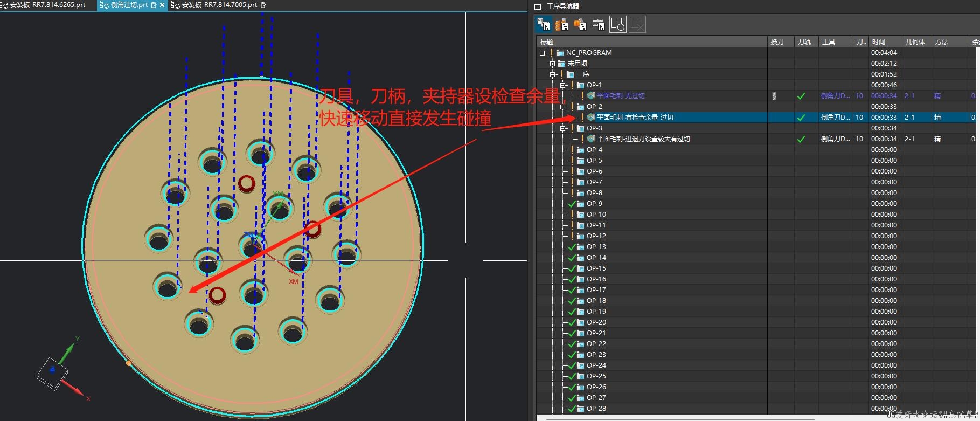Select the OP-10 program group

coord(596,215)
